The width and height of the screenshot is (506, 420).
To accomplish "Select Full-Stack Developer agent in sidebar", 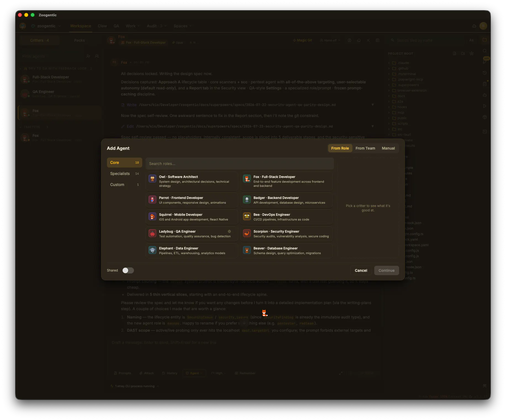I will (x=59, y=79).
